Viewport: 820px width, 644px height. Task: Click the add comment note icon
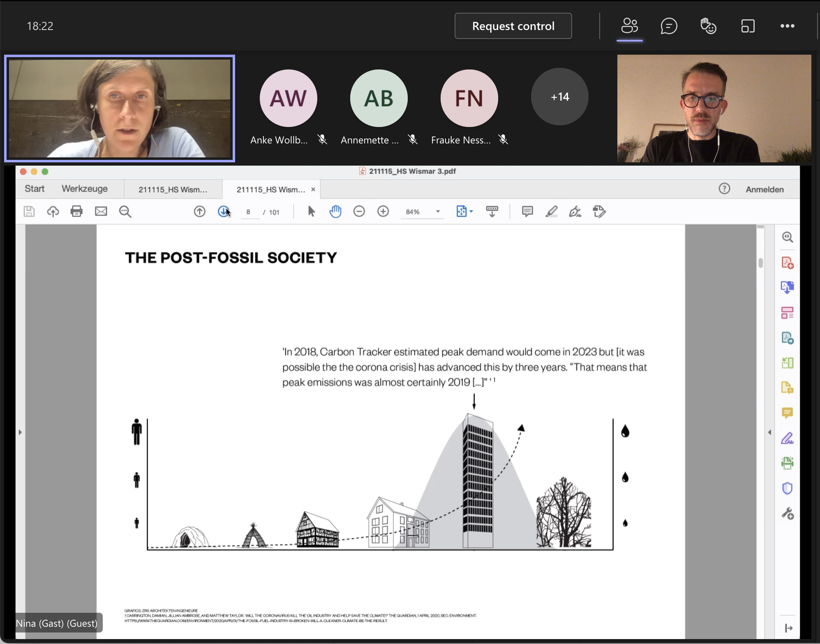[x=527, y=212]
